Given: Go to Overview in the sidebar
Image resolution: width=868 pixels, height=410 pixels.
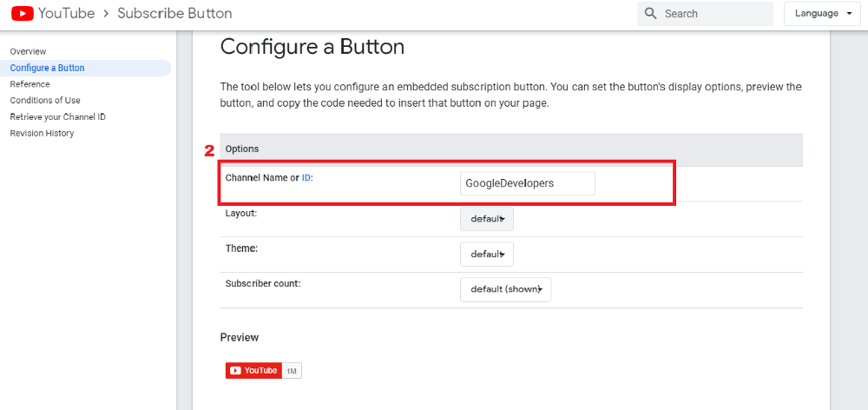Looking at the screenshot, I should point(29,51).
